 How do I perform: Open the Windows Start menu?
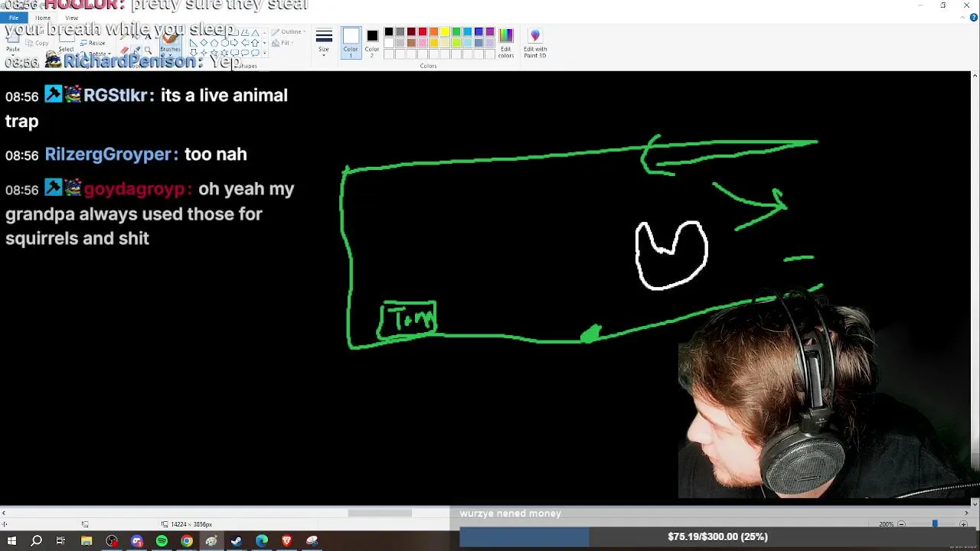tap(11, 541)
